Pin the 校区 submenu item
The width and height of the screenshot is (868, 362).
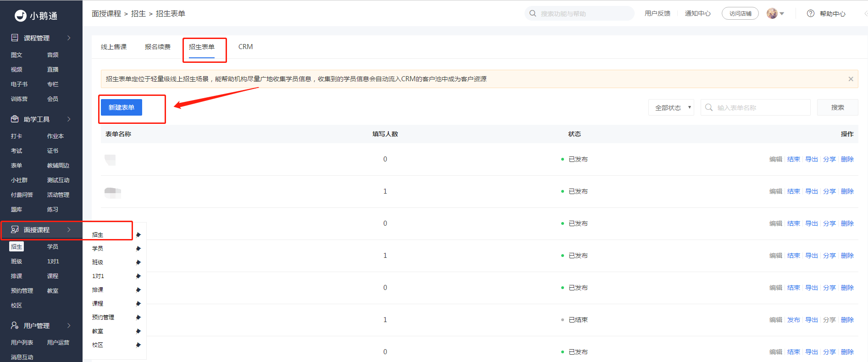[x=138, y=345]
